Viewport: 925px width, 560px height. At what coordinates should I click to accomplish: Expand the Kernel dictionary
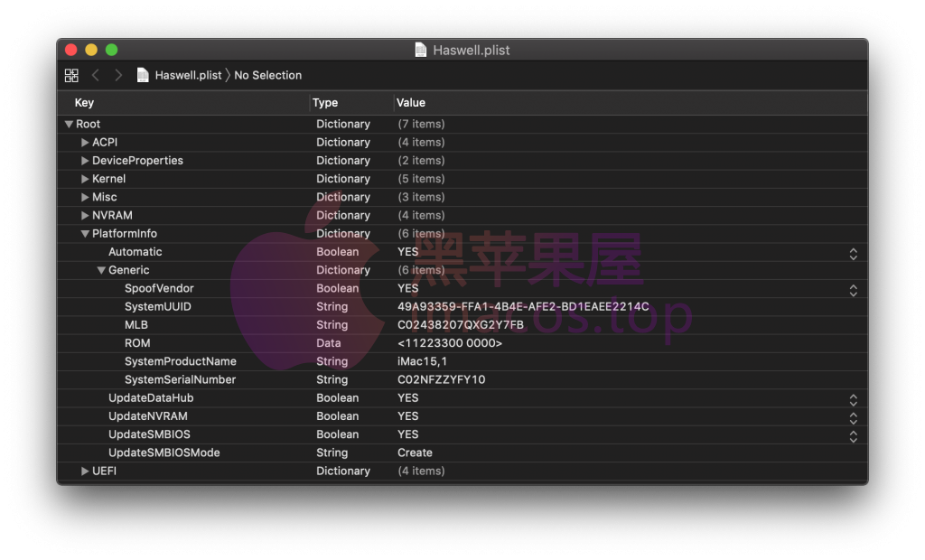coord(83,178)
